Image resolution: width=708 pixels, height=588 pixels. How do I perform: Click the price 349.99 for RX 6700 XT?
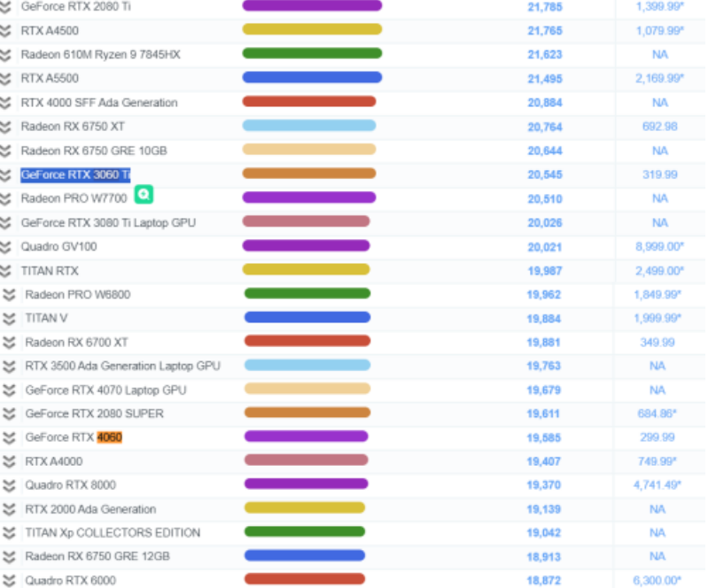[657, 343]
